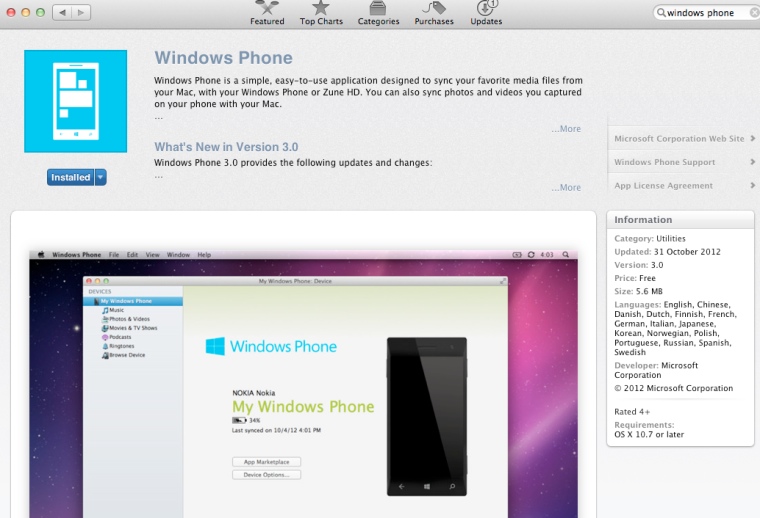
Task: Click the back navigation arrow
Action: point(62,13)
